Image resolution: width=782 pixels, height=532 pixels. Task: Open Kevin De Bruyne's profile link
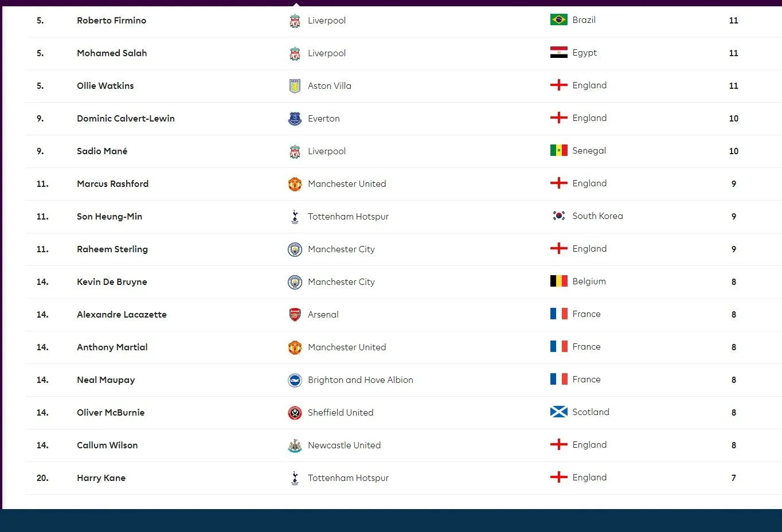[x=112, y=282]
